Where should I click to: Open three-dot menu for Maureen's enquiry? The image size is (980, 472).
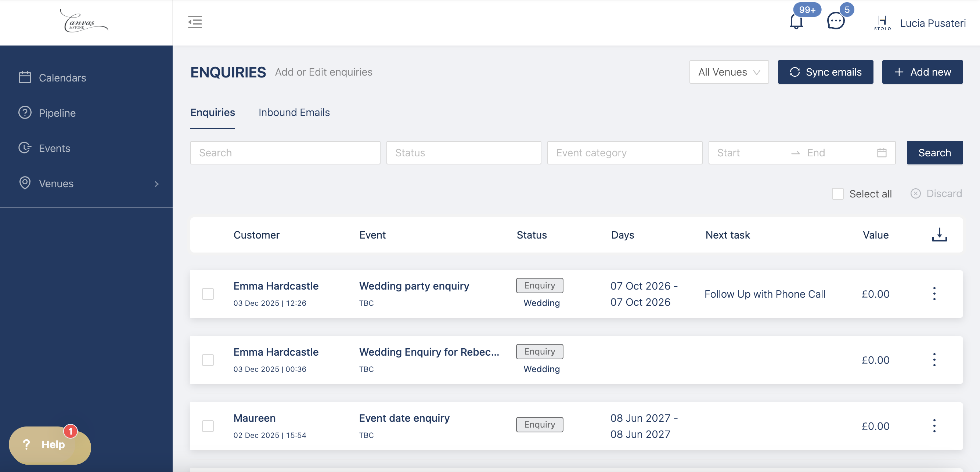tap(934, 426)
